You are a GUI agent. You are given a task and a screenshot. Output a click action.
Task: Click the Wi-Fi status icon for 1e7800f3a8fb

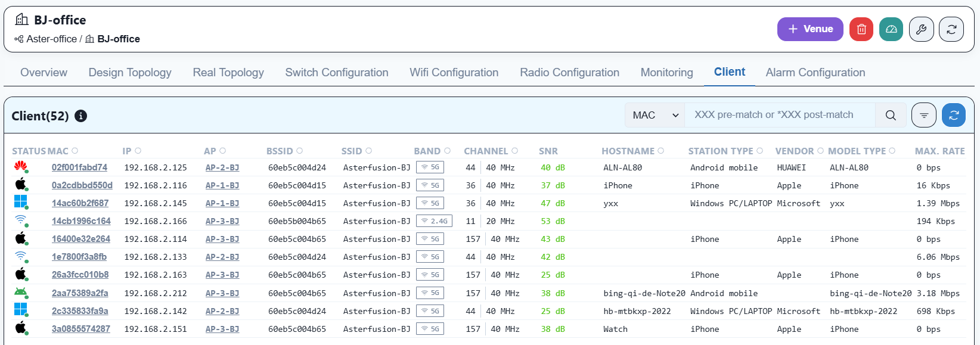point(21,256)
